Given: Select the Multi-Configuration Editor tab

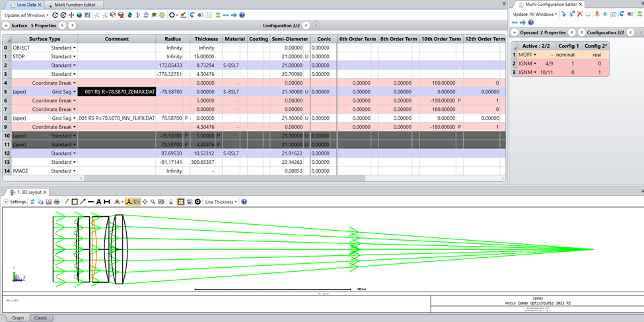Looking at the screenshot, I should click(x=549, y=4).
